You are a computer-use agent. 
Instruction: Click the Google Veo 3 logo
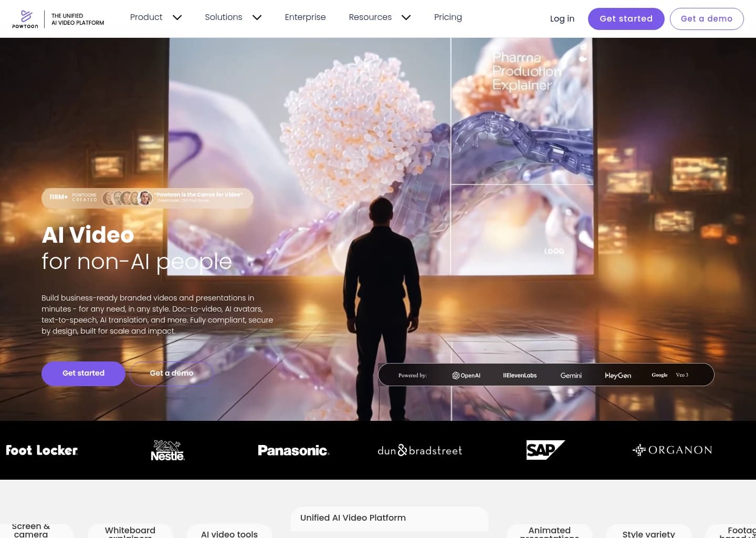click(670, 375)
